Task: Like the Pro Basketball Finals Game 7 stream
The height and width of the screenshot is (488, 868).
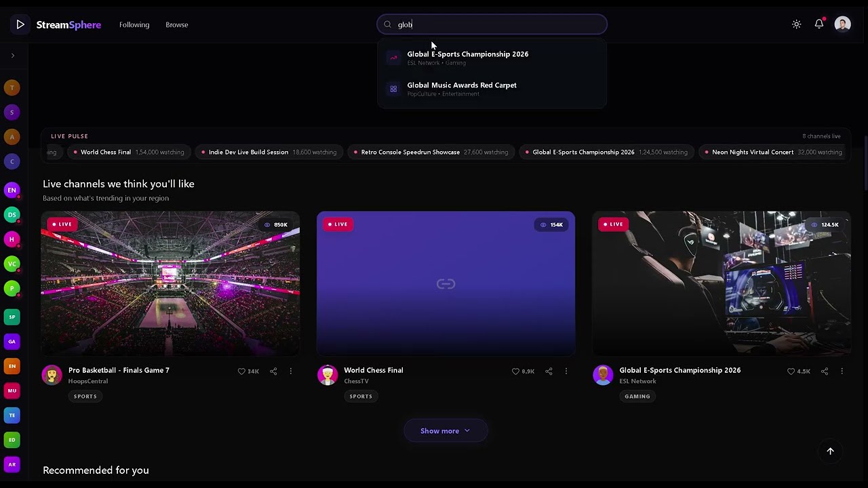Action: click(x=248, y=371)
